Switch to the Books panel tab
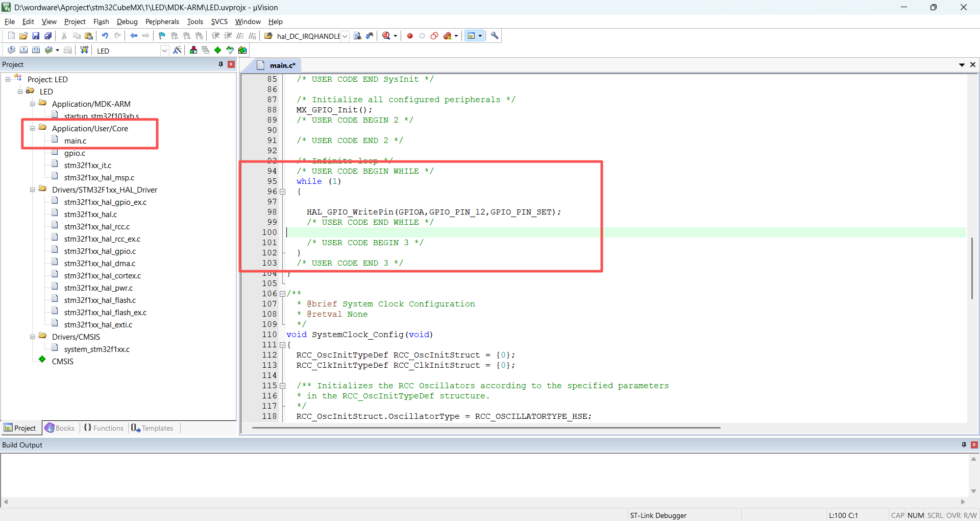 point(60,428)
